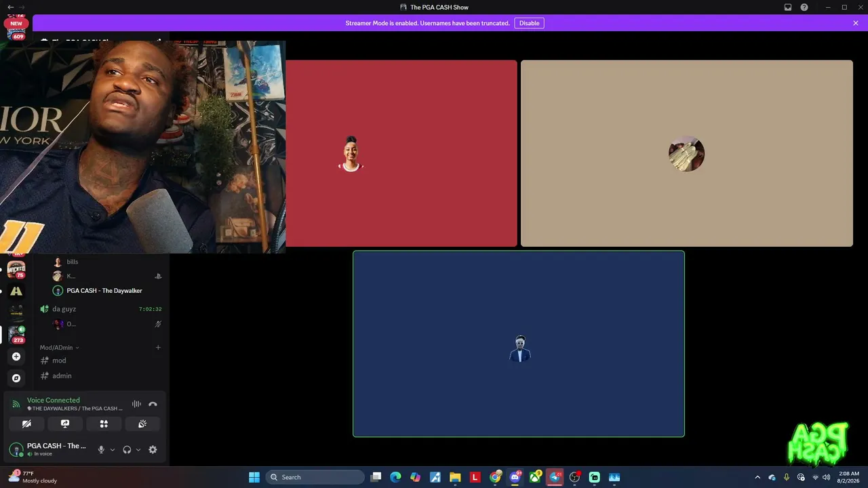Select the blue speaking participant tile
The width and height of the screenshot is (868, 488).
point(519,344)
